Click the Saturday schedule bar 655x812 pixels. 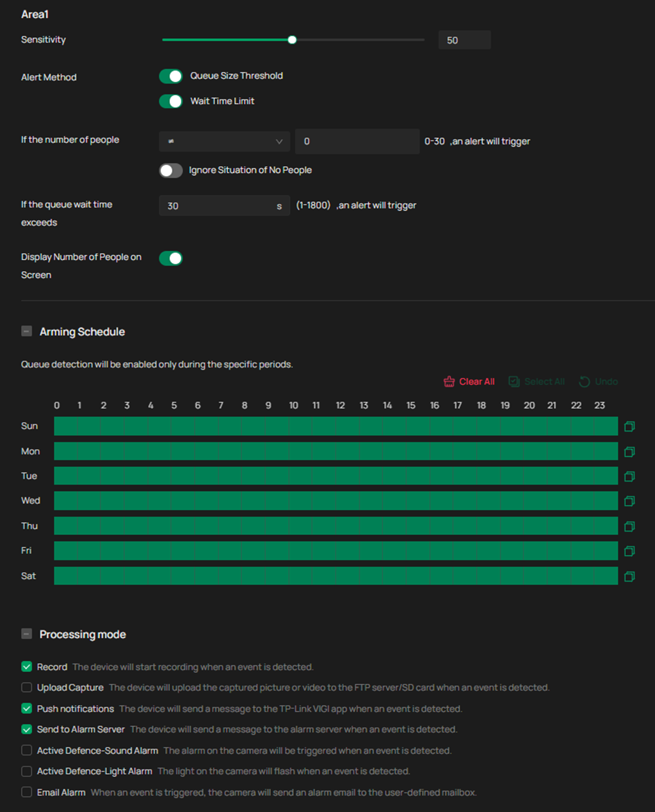336,576
